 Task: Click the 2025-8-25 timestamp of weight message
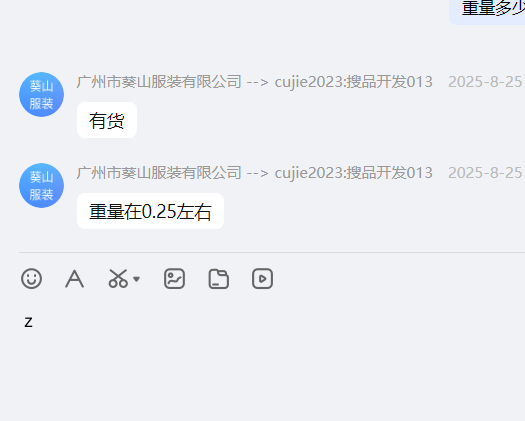485,173
